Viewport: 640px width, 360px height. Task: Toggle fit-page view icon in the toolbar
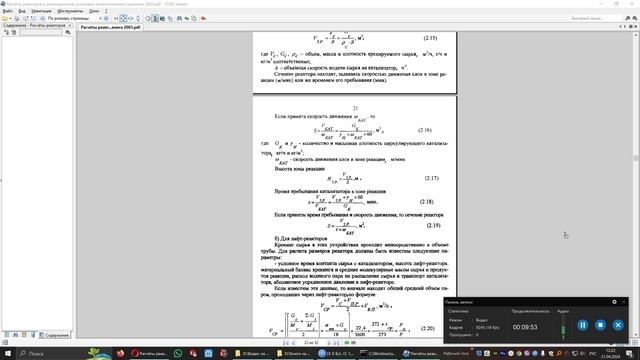click(x=123, y=18)
